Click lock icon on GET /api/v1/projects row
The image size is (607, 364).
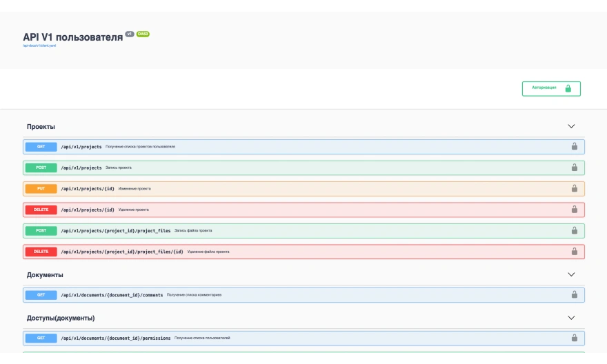click(x=574, y=146)
